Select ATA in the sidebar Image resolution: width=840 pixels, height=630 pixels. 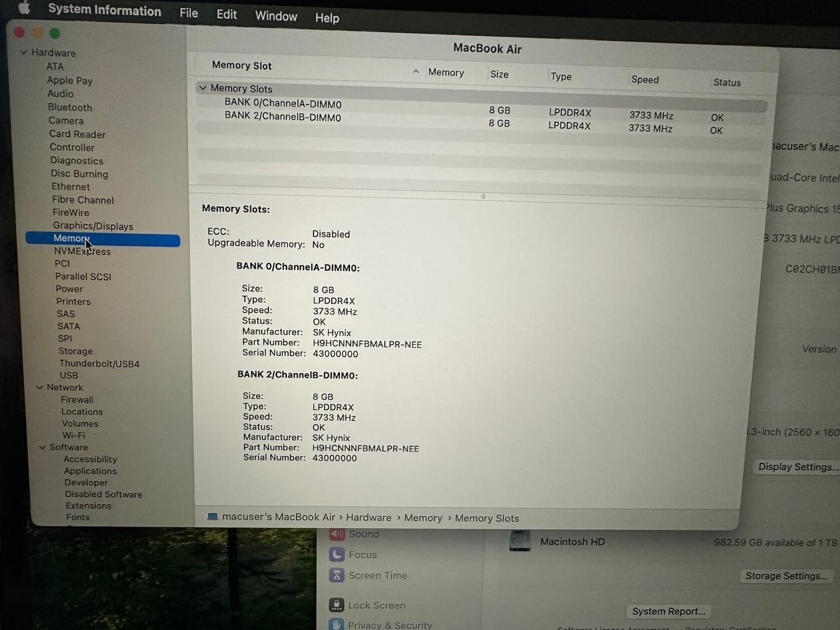click(55, 66)
